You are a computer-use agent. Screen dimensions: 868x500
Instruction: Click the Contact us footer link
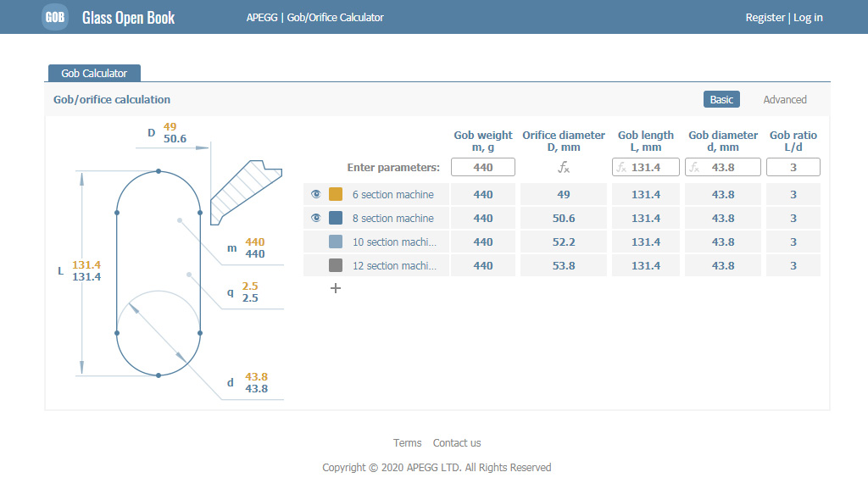[x=456, y=443]
